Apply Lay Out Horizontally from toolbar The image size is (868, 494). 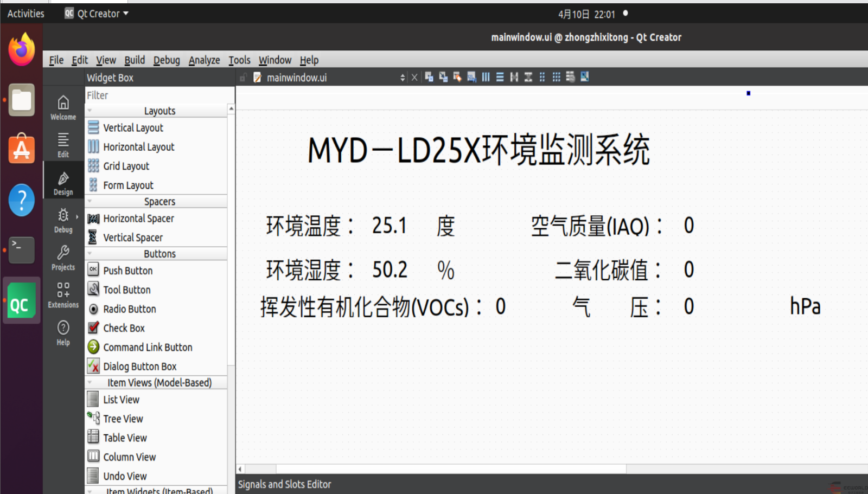point(486,77)
